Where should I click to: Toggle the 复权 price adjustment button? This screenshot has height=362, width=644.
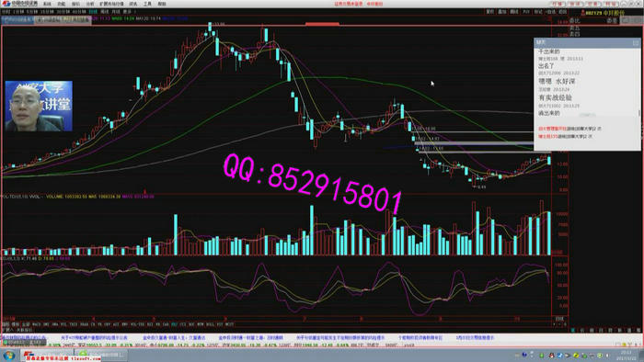490,12
